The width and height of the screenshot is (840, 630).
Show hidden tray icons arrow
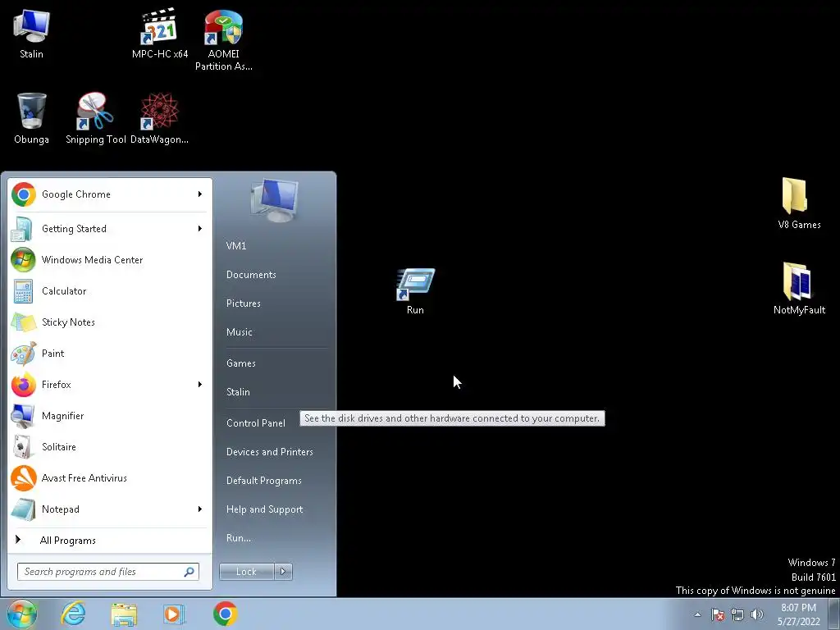pos(697,614)
